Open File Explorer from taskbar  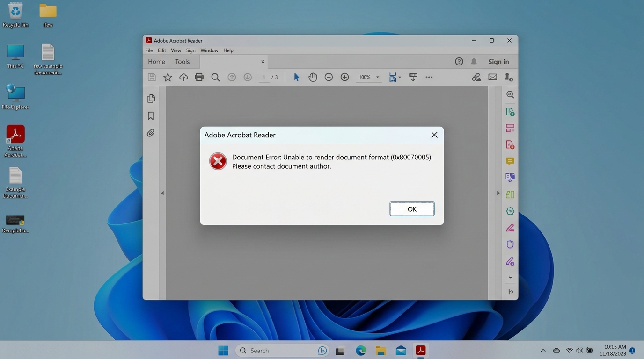tap(381, 351)
